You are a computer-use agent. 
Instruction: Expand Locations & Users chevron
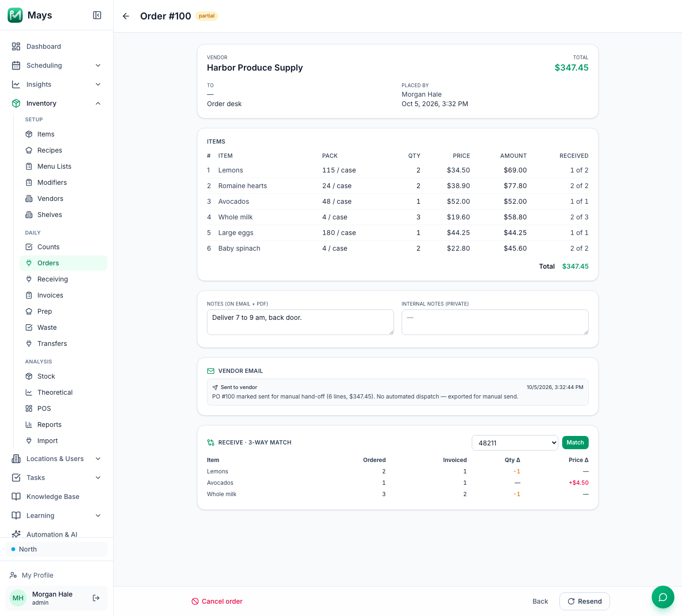(x=98, y=459)
